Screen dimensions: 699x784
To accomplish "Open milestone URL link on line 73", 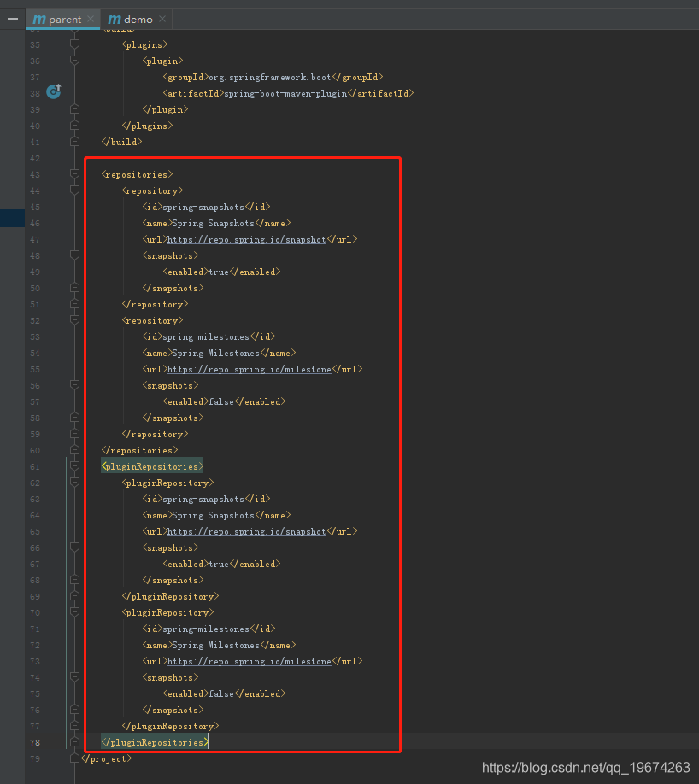I will click(250, 662).
